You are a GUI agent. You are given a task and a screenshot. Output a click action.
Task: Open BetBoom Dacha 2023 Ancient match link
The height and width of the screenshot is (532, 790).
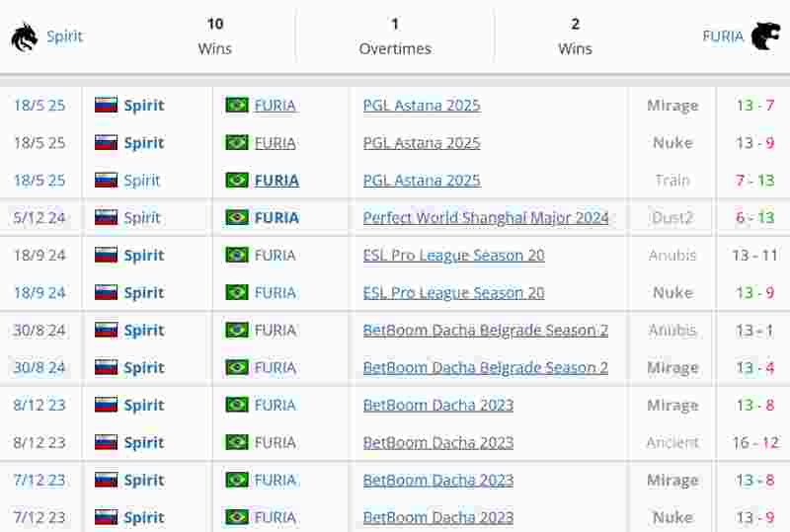click(x=437, y=443)
